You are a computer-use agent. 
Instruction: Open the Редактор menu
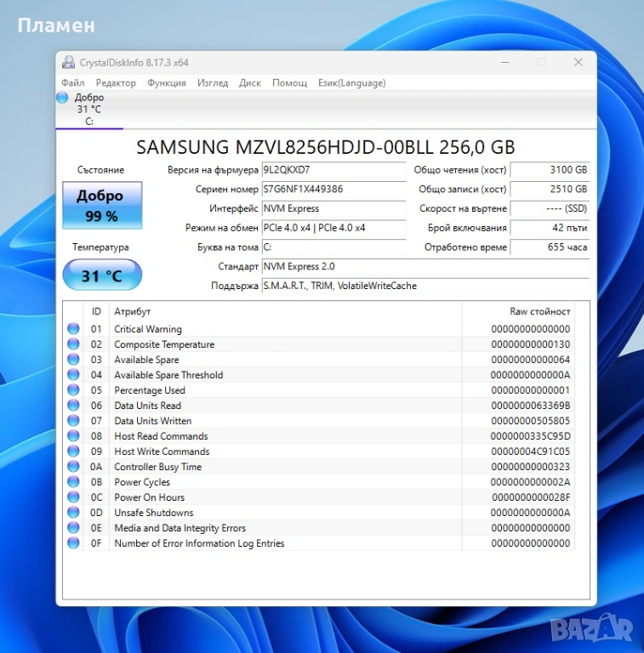coord(116,82)
